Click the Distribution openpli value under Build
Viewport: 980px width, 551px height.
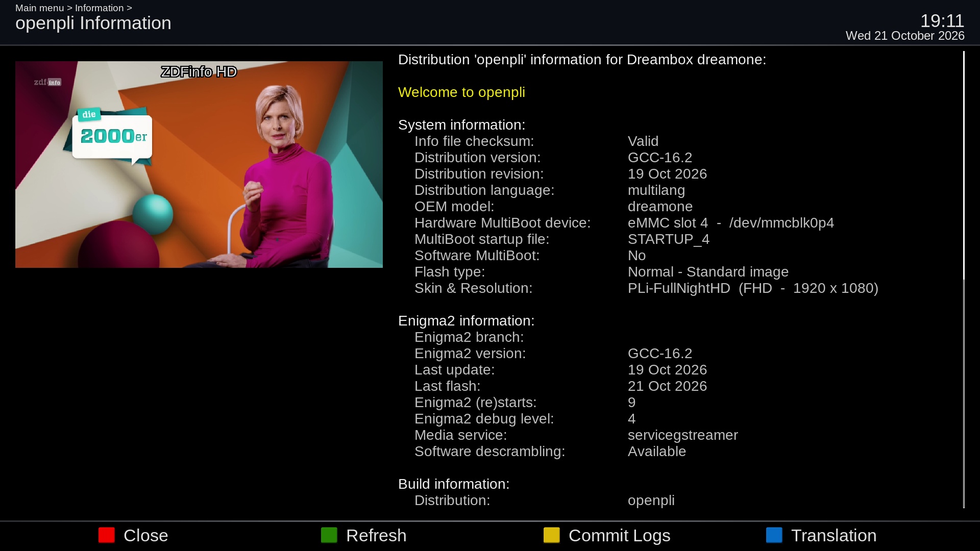[651, 500]
